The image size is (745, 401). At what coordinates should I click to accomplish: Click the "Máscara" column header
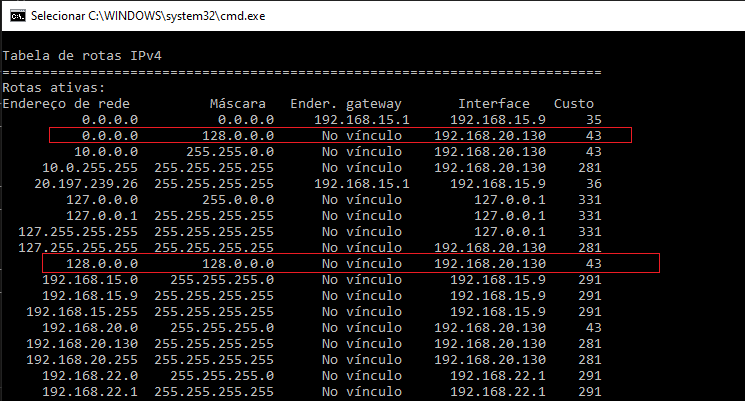point(238,103)
